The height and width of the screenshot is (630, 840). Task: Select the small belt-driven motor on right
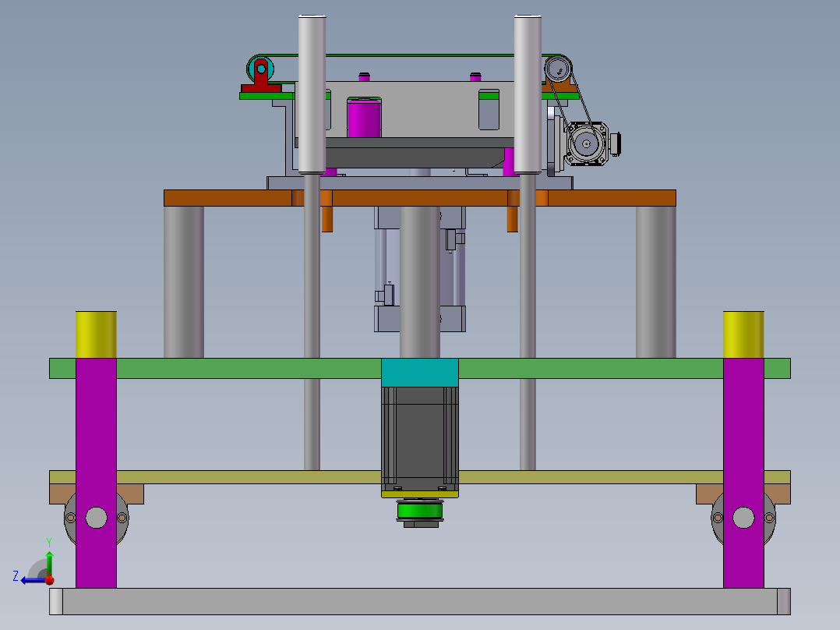point(588,143)
